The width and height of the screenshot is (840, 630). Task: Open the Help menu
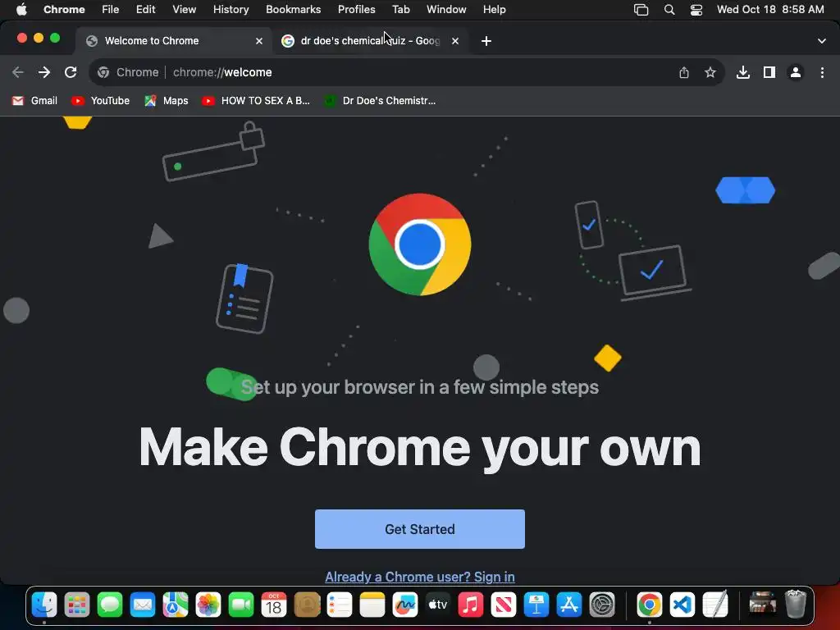[x=495, y=10]
